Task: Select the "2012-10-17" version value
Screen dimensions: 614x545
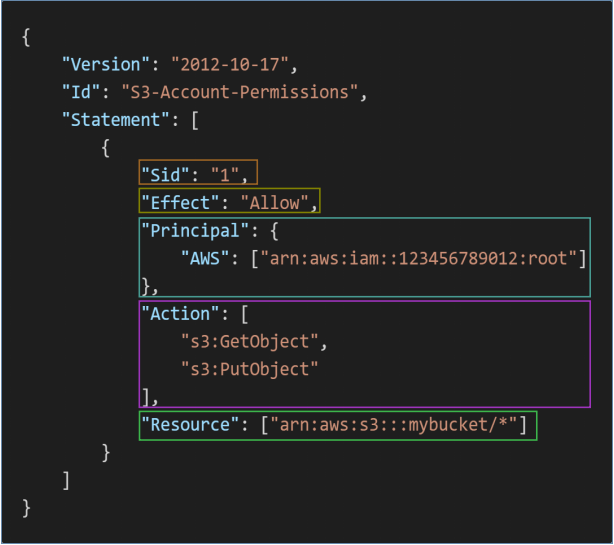Action: pos(233,64)
